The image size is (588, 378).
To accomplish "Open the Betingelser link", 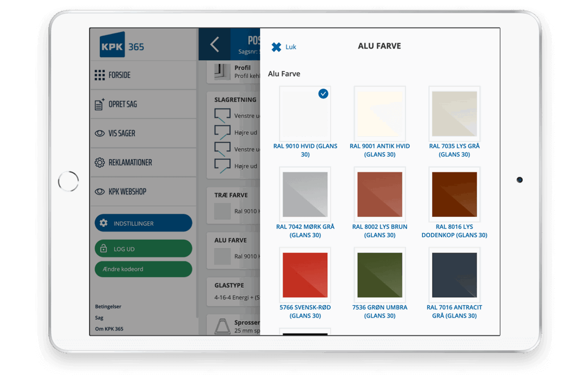I will (x=108, y=306).
